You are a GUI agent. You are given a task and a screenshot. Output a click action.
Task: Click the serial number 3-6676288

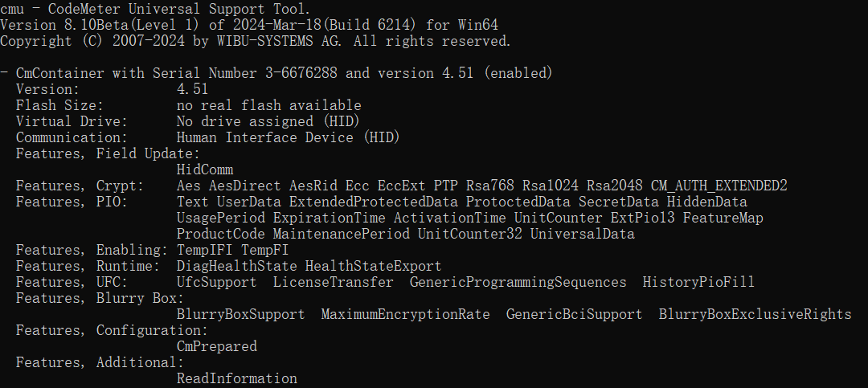(x=301, y=73)
